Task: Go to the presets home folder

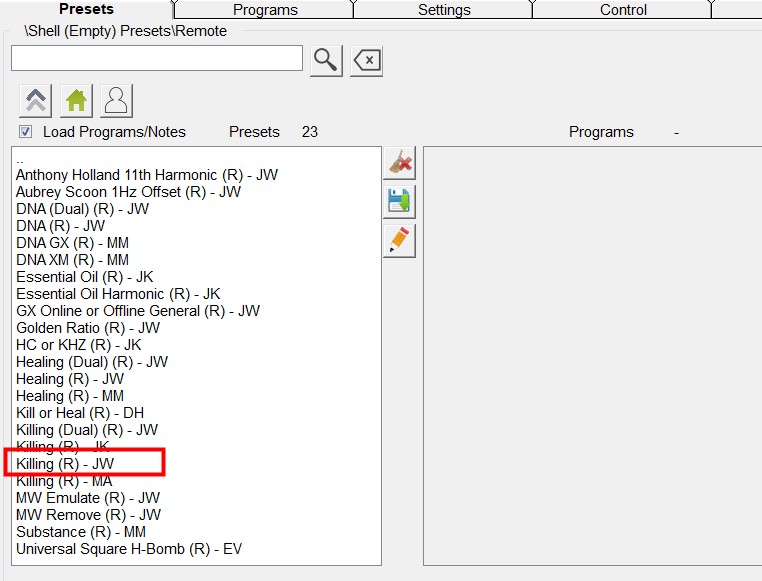Action: [x=76, y=101]
